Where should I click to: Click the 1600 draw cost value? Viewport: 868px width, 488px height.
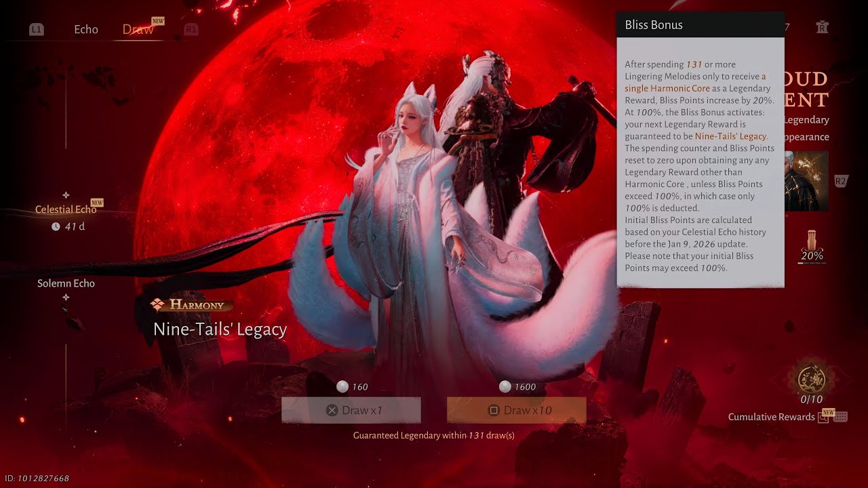point(525,387)
